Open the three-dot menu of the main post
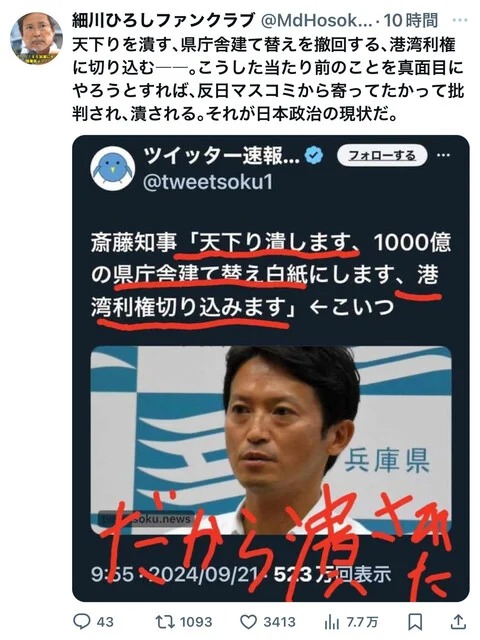480x640 pixels. coord(460,20)
